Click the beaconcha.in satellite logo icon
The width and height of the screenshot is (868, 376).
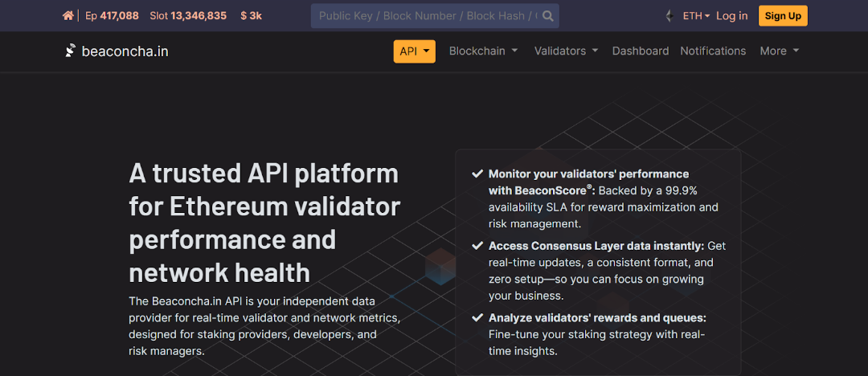[x=71, y=51]
